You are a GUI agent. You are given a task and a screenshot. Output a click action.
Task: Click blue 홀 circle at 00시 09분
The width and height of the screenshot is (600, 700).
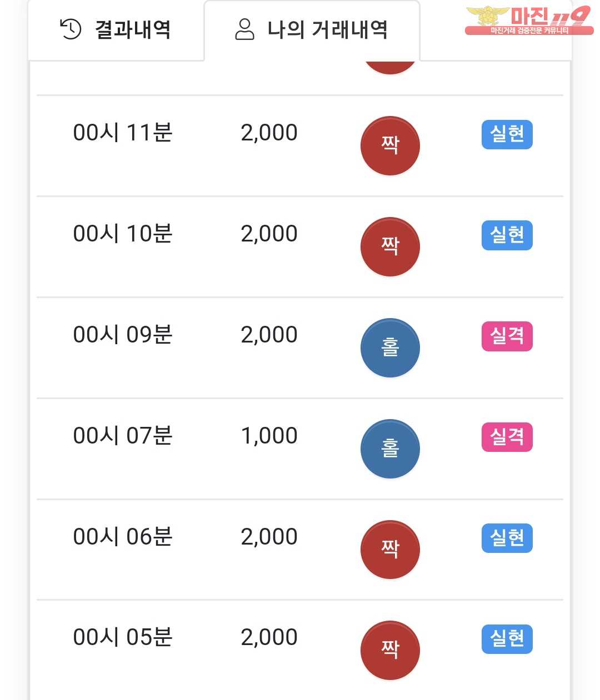coord(390,348)
